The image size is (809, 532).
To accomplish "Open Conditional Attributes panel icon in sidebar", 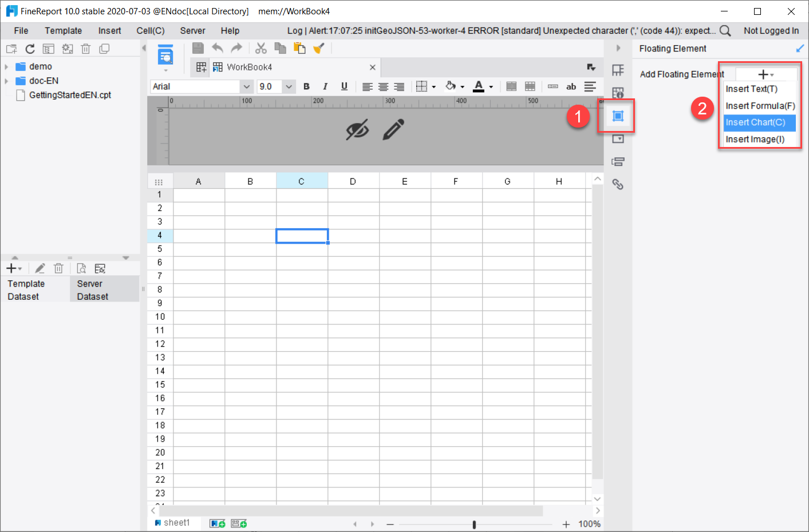I will pyautogui.click(x=618, y=162).
